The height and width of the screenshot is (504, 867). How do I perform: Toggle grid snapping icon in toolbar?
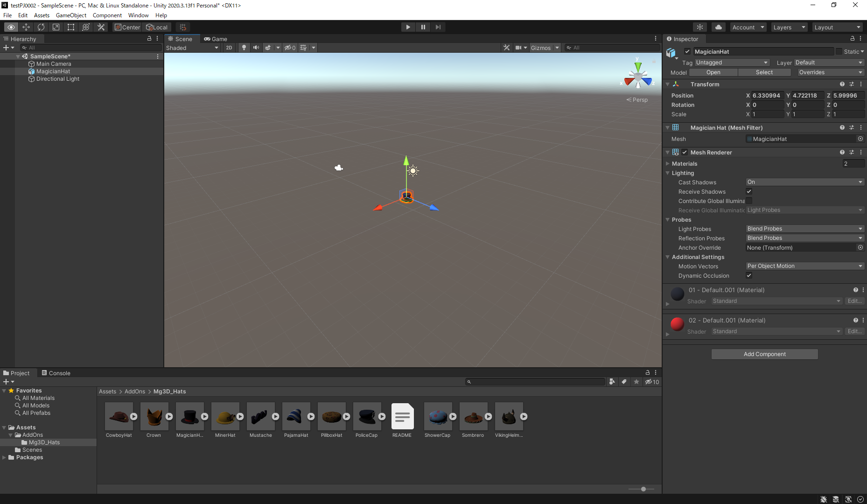click(x=183, y=27)
